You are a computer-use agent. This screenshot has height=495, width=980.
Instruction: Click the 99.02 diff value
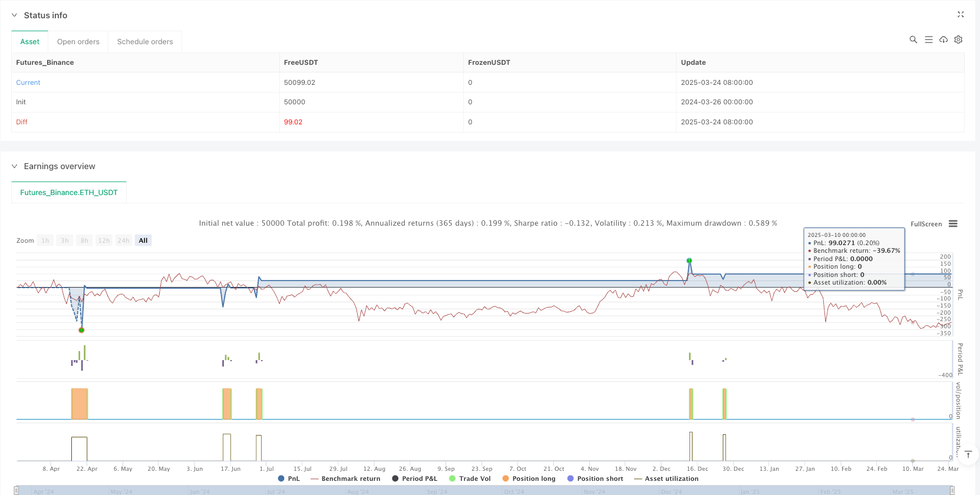point(293,122)
